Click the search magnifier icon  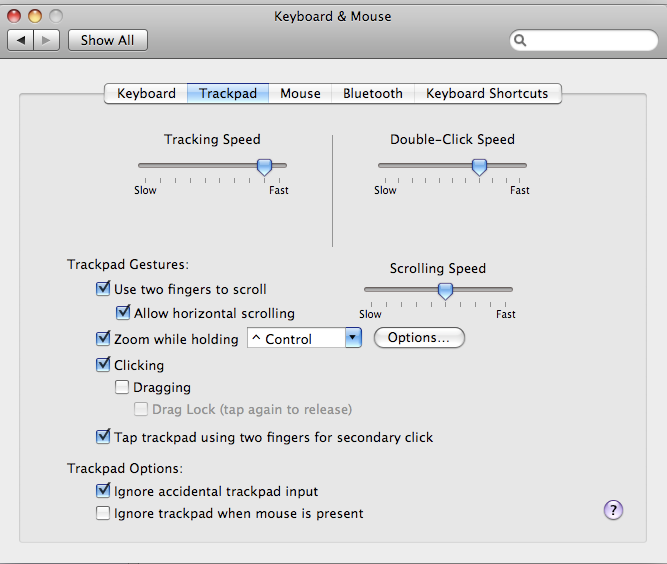point(521,41)
